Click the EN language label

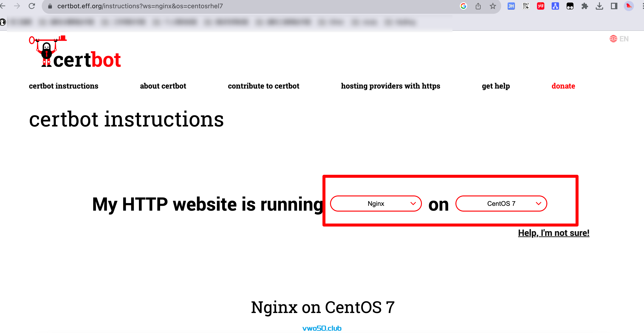624,39
